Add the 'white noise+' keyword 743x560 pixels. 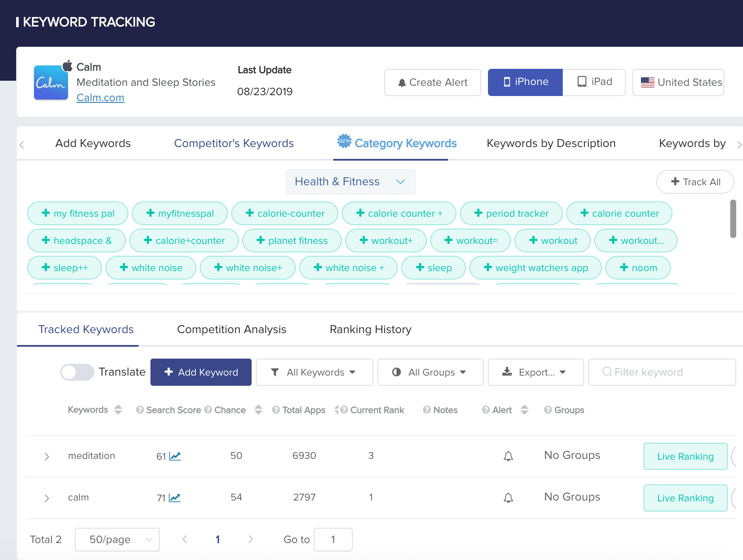click(x=248, y=268)
